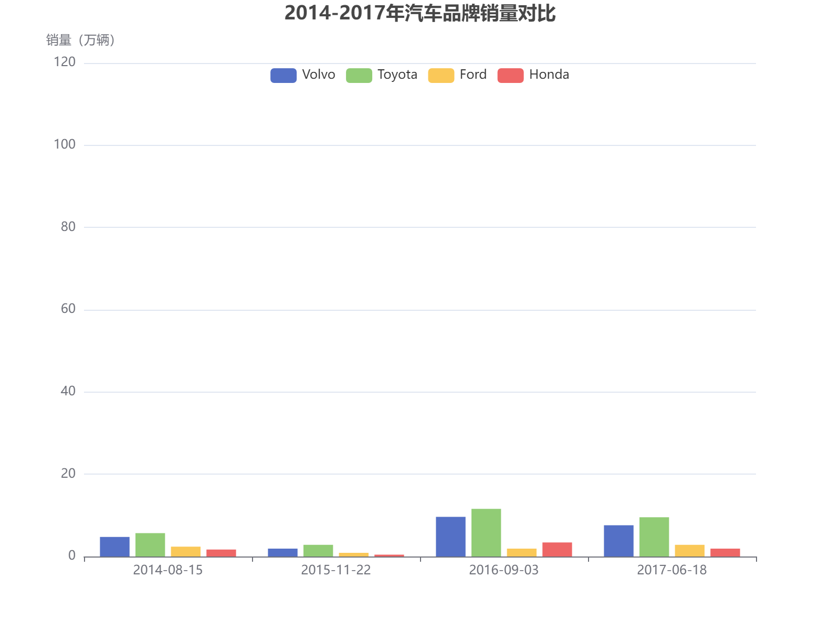Select the blue Volvo bar for 2016-09-03
The image size is (840, 630).
(451, 535)
